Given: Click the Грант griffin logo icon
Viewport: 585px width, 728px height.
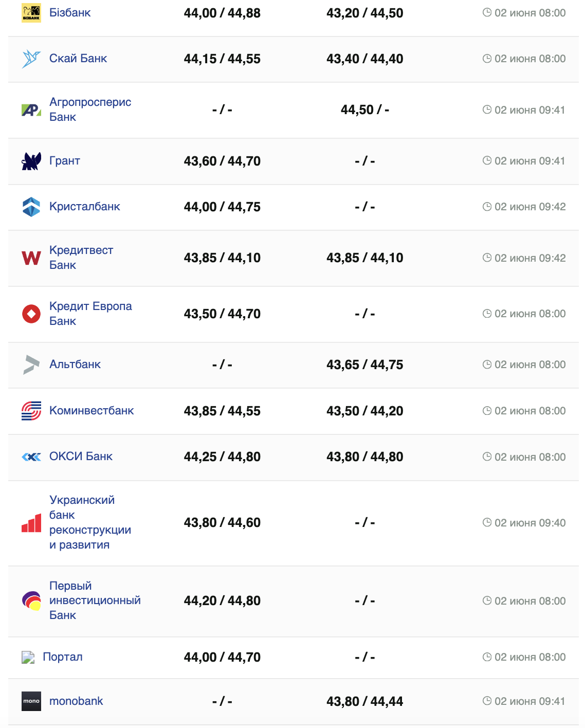Looking at the screenshot, I should (x=31, y=161).
